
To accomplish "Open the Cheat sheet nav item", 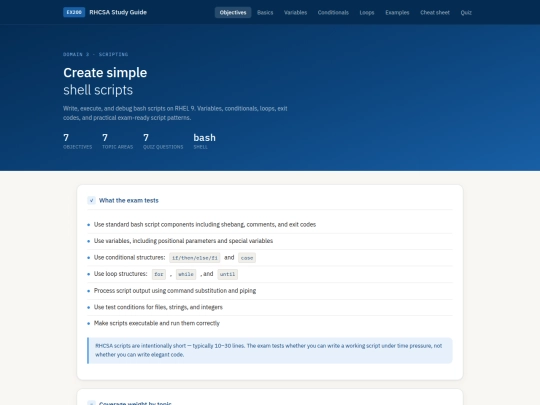I will click(435, 12).
